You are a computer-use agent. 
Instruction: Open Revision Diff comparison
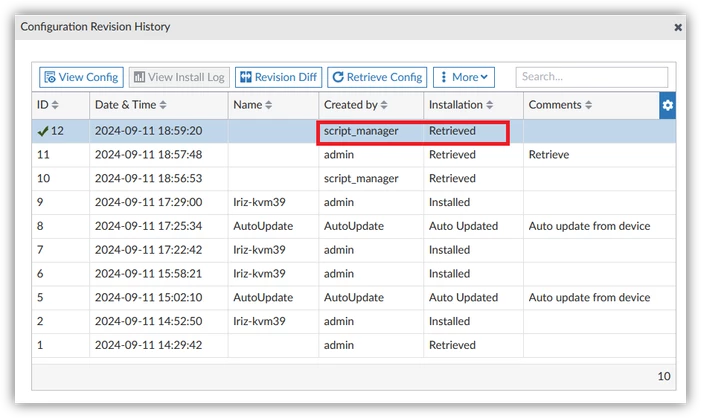pos(279,77)
